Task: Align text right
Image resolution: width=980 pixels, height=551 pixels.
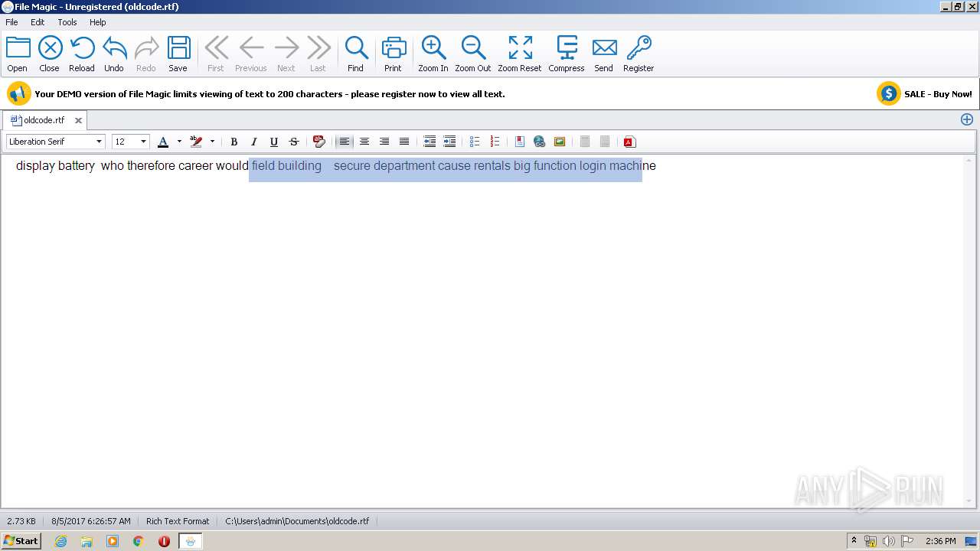Action: tap(384, 142)
